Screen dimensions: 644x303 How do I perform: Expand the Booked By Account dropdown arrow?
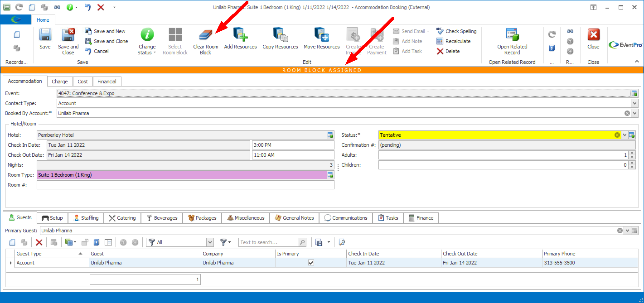[634, 113]
